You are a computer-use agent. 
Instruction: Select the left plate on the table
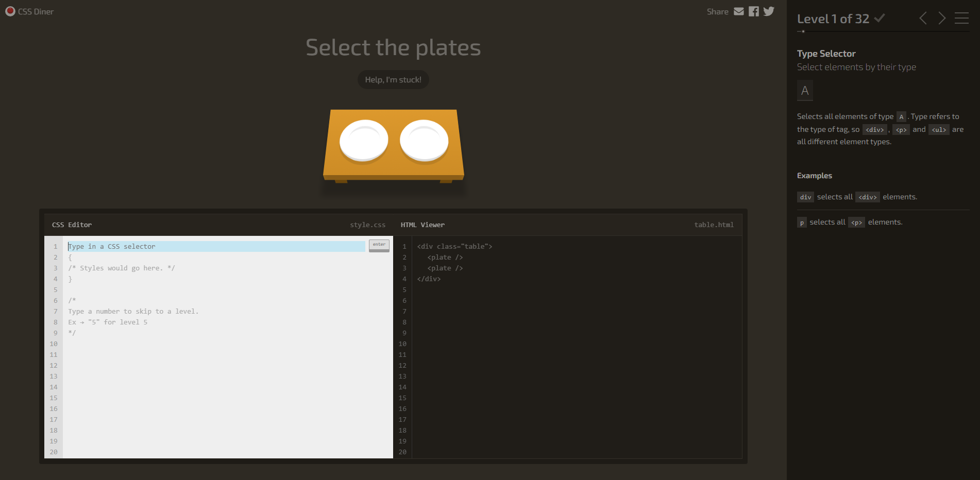pyautogui.click(x=364, y=140)
